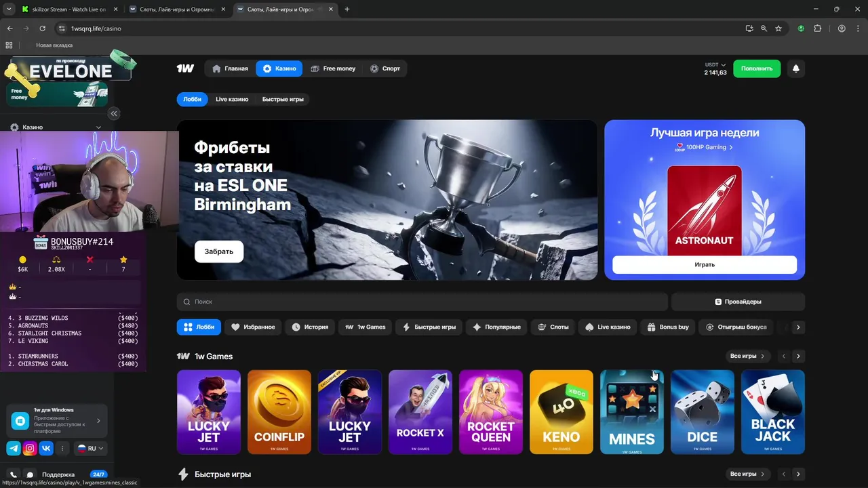
Task: Expand Казино sidebar section chevron
Action: tap(98, 127)
